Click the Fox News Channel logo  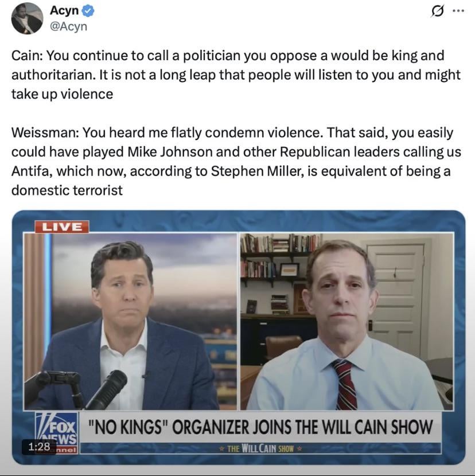[57, 432]
